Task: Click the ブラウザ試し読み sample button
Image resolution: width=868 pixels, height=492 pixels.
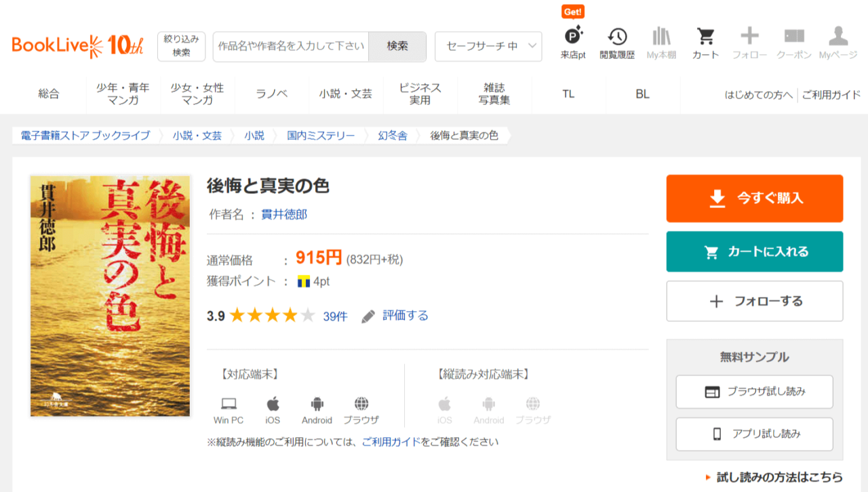Action: 754,392
